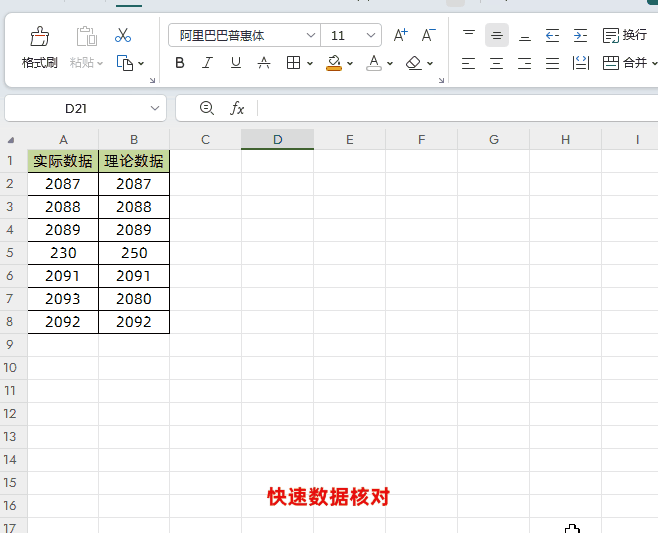Viewport: 658px width, 533px height.
Task: Select cell containing 230
Action: 63,253
